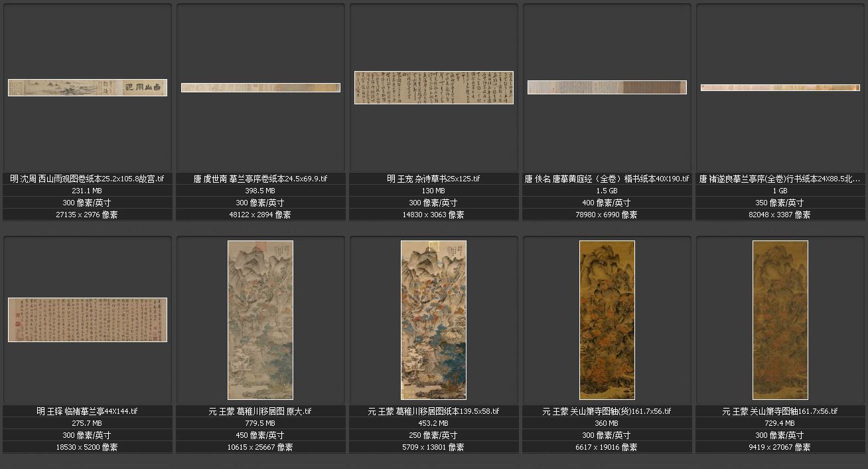
Task: Click the filename 元 王蒙 葛稚川移居图 原大.tif
Action: tap(261, 411)
